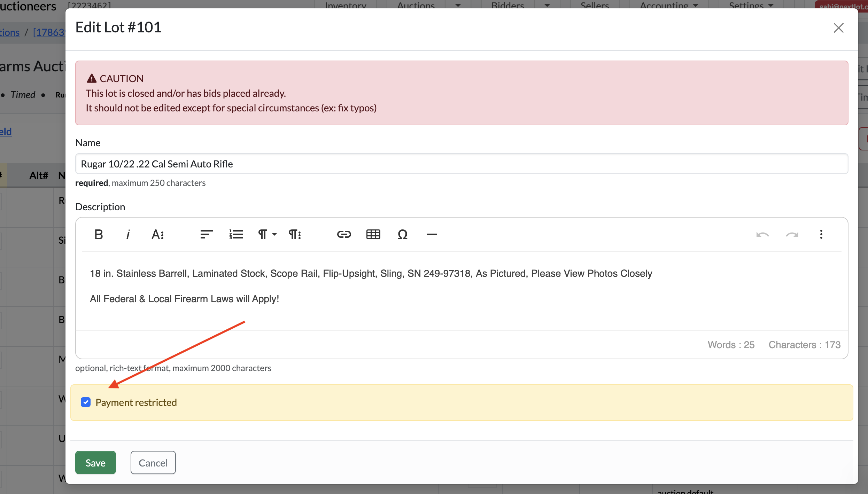Open the special characters omega icon
This screenshot has height=494, width=868.
pyautogui.click(x=402, y=234)
